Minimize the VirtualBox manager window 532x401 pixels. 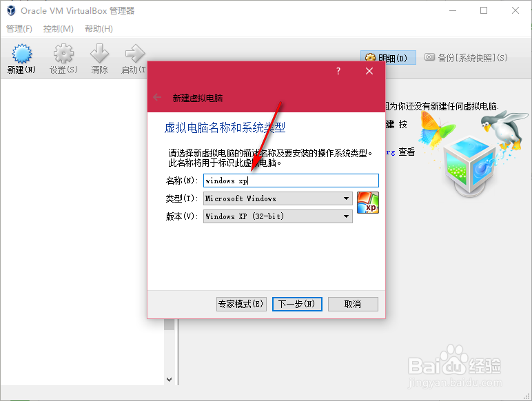(453, 10)
